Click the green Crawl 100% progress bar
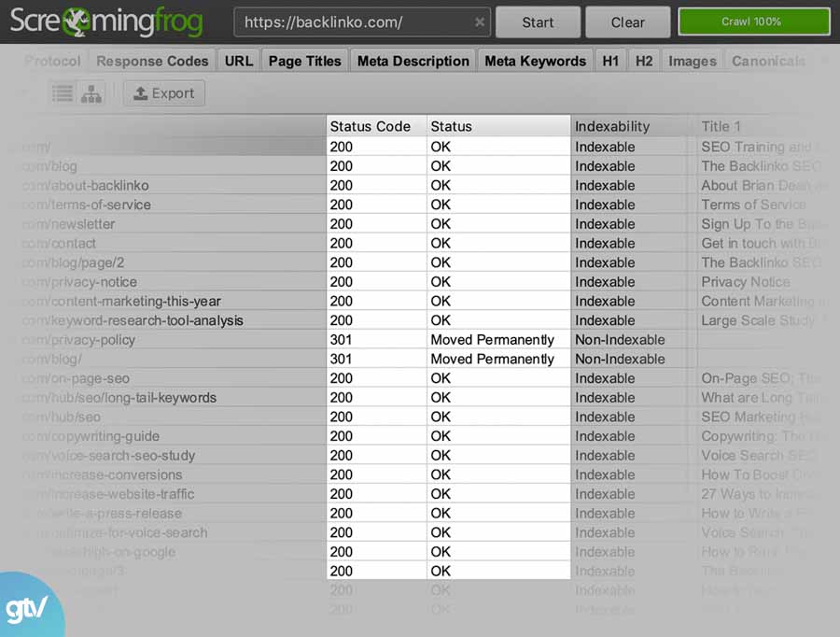 [x=753, y=21]
